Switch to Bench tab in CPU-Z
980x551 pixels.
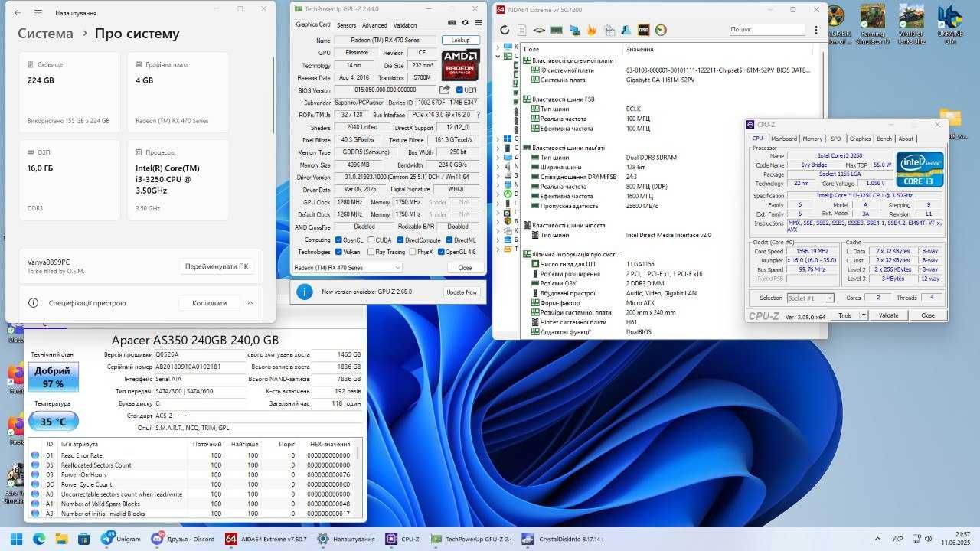(884, 139)
